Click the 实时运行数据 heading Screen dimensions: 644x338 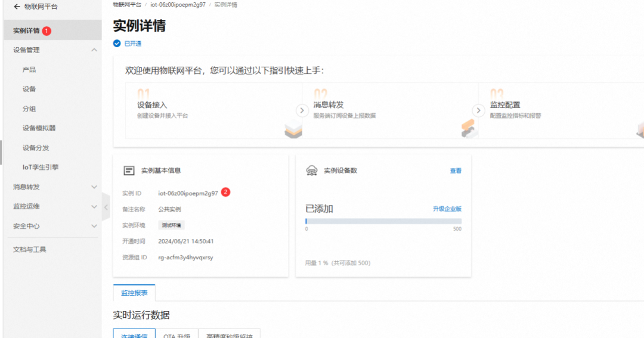pos(141,315)
